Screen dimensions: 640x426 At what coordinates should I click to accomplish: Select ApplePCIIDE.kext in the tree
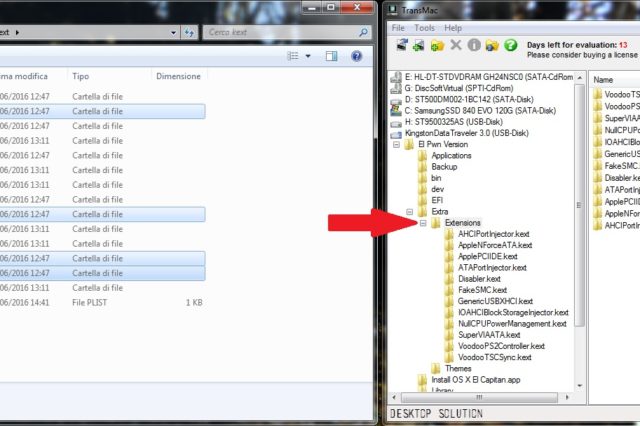[487, 257]
